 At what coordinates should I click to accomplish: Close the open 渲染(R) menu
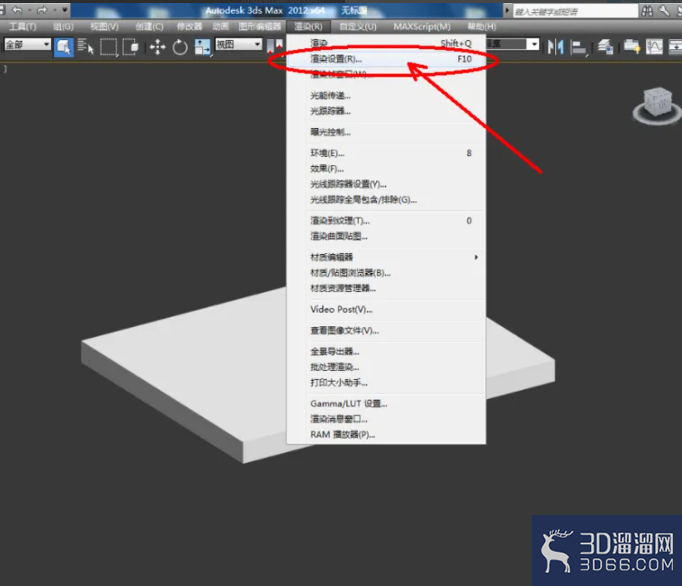(x=308, y=27)
